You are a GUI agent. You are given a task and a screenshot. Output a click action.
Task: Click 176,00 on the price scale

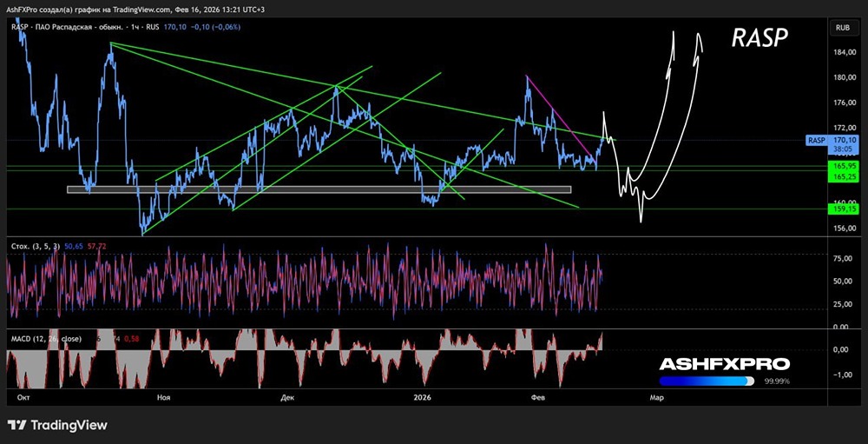845,103
